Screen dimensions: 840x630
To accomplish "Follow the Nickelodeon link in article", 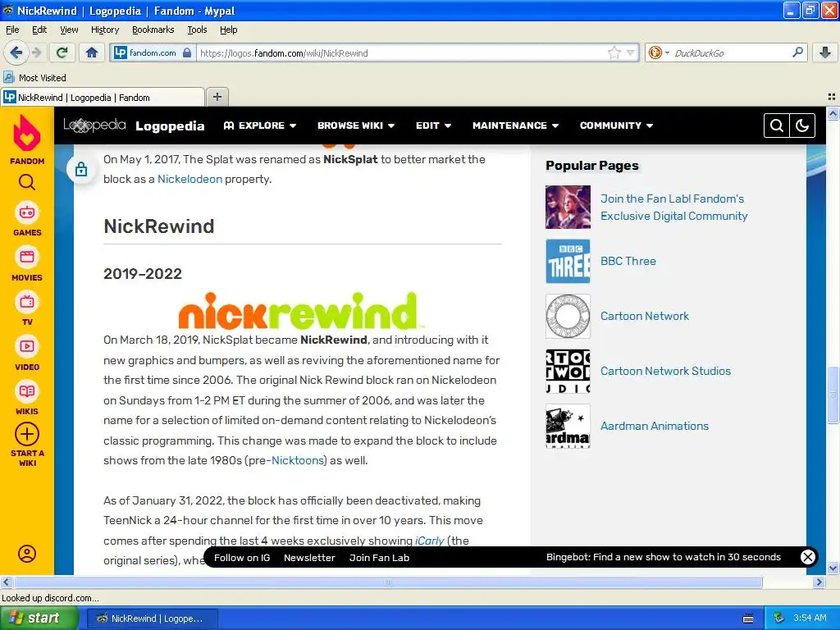I will click(189, 179).
